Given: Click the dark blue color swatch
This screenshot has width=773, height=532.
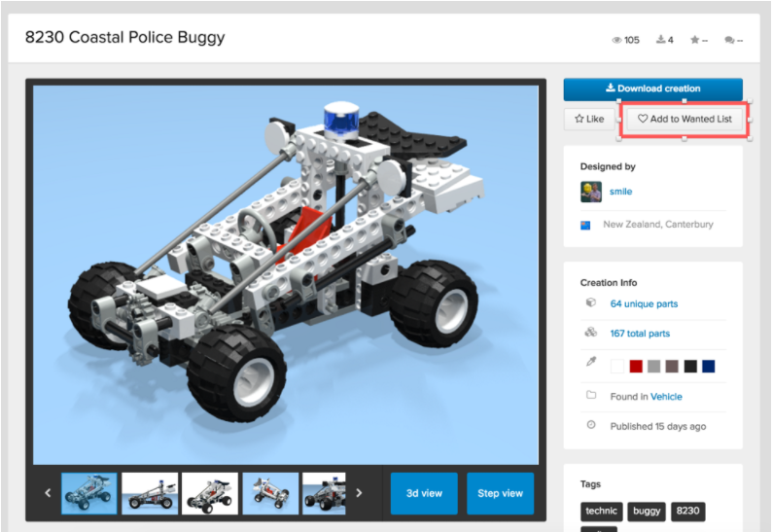Looking at the screenshot, I should [x=709, y=367].
